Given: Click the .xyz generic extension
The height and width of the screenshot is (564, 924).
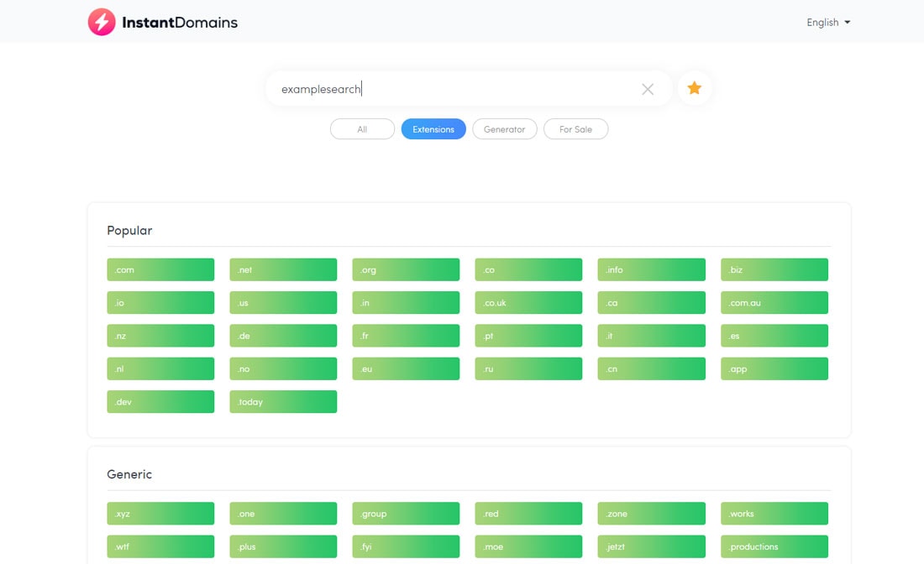Looking at the screenshot, I should 161,514.
